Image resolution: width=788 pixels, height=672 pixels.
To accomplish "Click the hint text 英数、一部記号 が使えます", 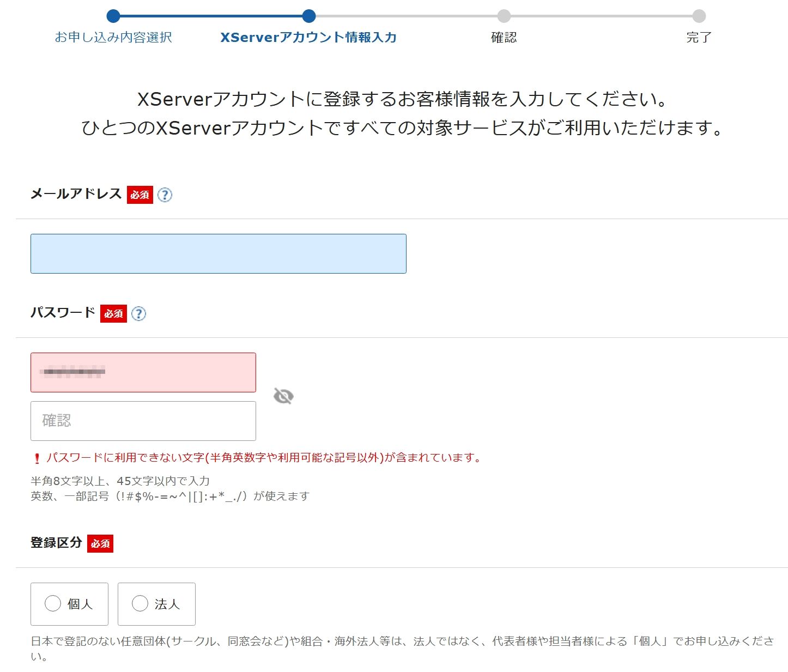I will (x=170, y=496).
